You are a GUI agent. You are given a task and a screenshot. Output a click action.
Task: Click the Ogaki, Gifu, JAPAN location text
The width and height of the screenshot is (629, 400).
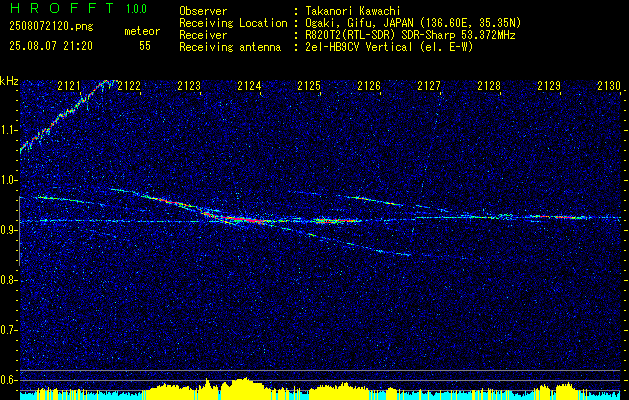[413, 23]
